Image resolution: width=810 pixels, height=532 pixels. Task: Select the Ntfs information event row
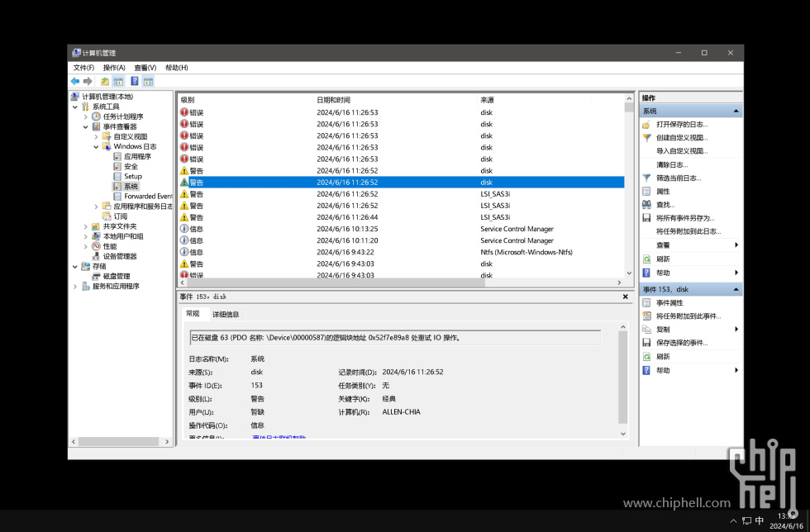tap(402, 252)
